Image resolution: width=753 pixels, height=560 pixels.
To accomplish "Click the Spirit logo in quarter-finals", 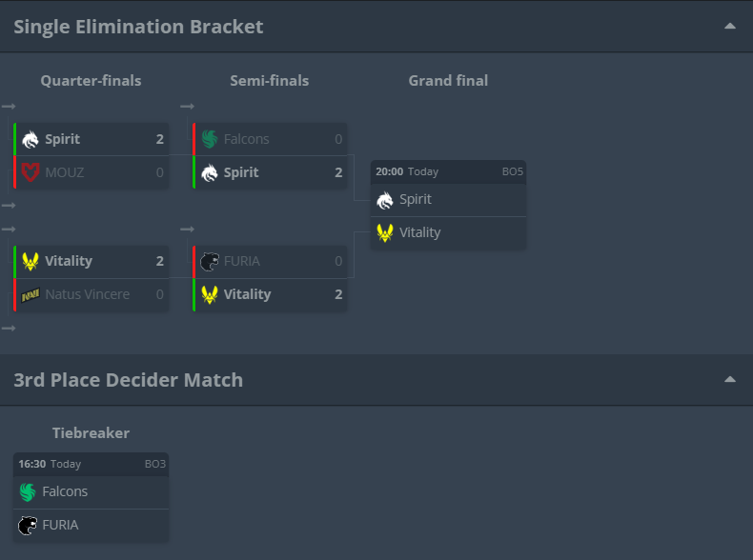I will point(31,139).
